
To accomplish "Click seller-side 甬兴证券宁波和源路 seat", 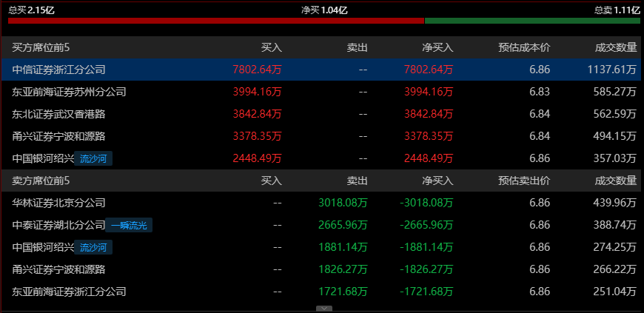I will pos(58,269).
